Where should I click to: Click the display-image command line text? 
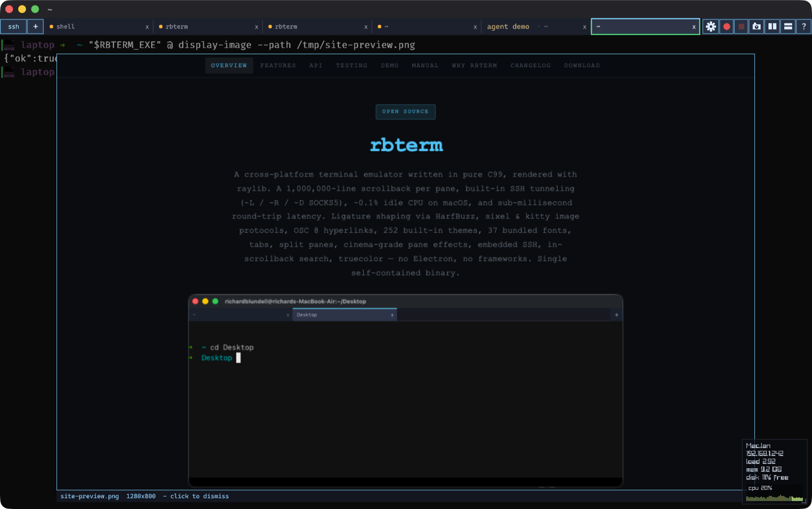(x=252, y=45)
